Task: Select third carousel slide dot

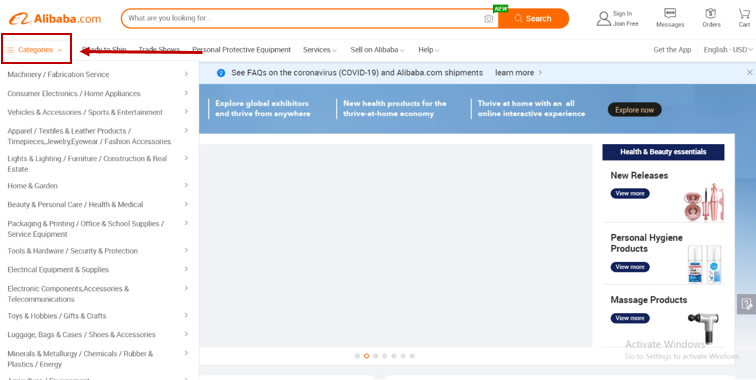Action: click(376, 356)
